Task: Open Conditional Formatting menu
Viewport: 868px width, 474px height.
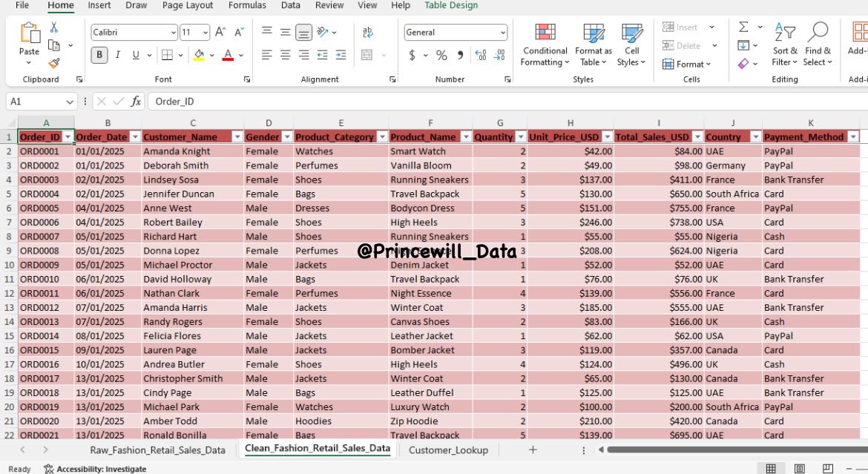Action: pyautogui.click(x=545, y=45)
